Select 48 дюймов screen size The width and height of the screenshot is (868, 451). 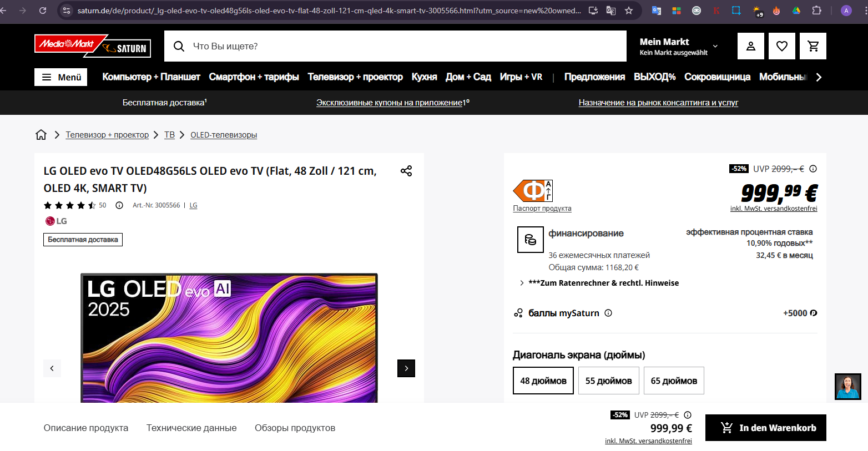tap(543, 381)
